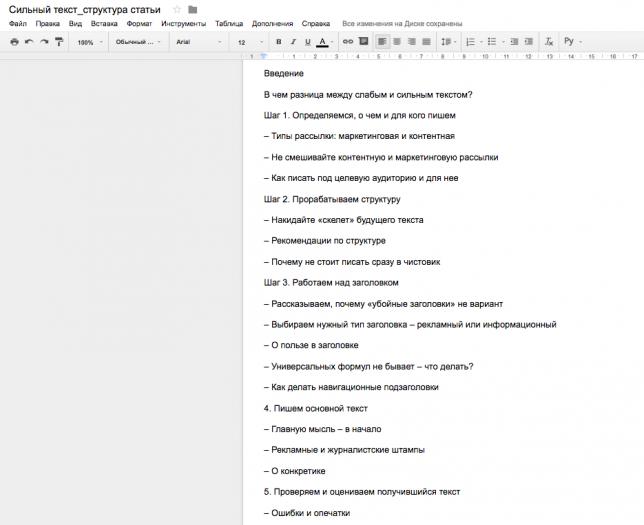
Task: Click '– Накидайте «скелет» будущего текста'
Action: coord(343,220)
